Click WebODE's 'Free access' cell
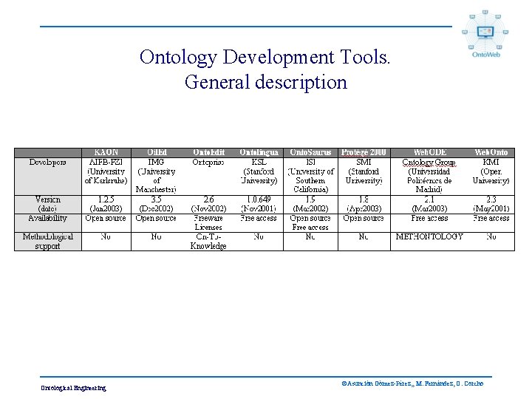This screenshot has height=399, width=532. tap(429, 223)
